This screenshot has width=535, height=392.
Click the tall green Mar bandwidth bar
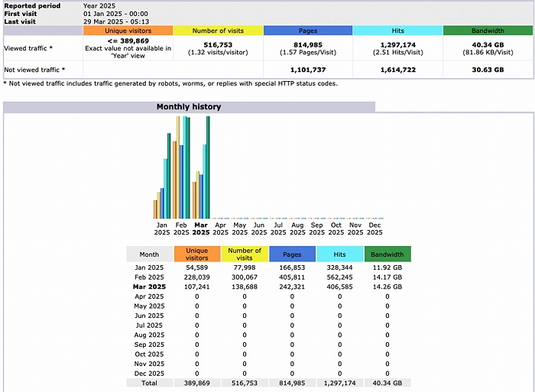tap(208, 167)
